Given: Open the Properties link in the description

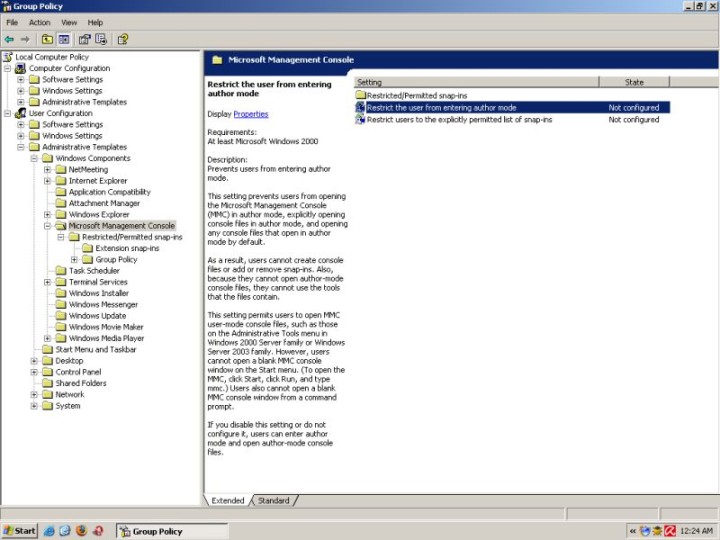Looking at the screenshot, I should [250, 114].
